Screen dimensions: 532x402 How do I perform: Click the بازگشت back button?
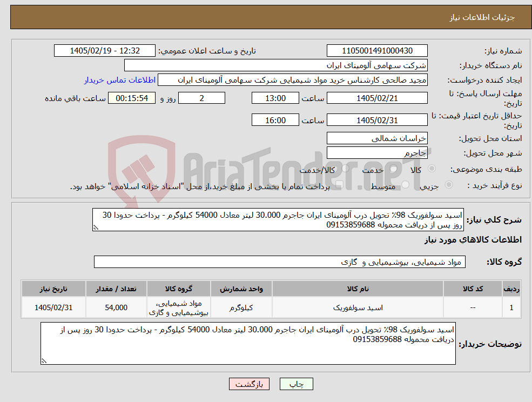point(249,384)
